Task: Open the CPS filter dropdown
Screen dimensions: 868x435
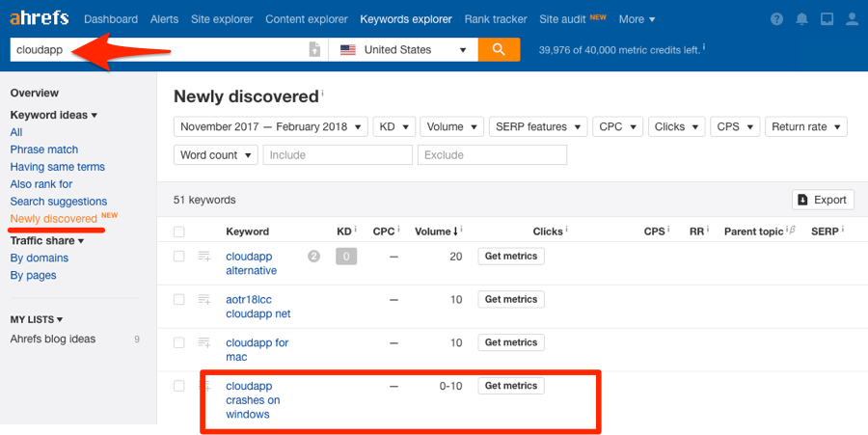Action: point(735,126)
